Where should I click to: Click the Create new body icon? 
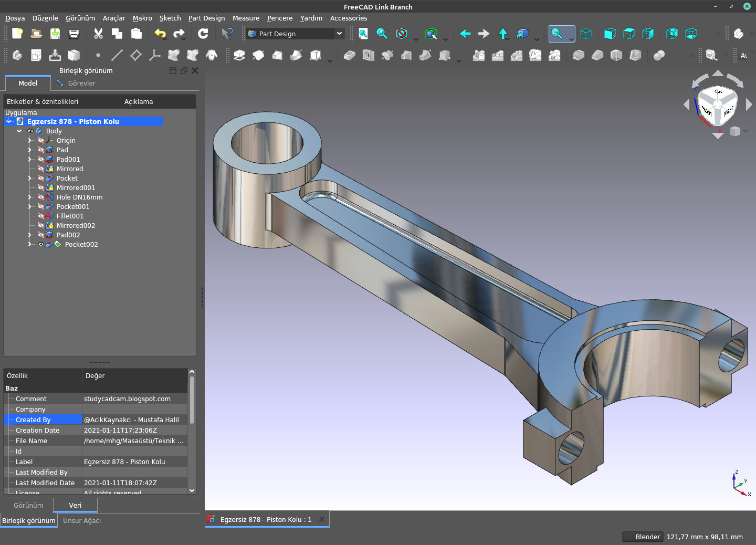[x=17, y=55]
